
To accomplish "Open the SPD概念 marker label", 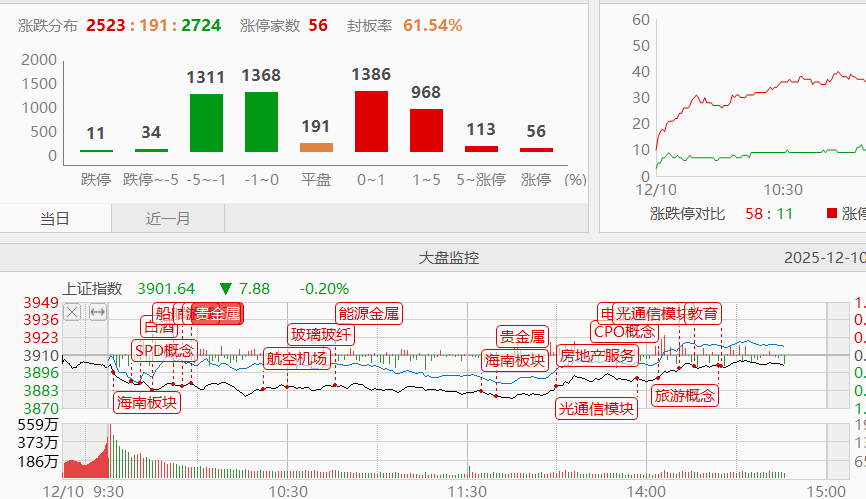I will point(165,349).
